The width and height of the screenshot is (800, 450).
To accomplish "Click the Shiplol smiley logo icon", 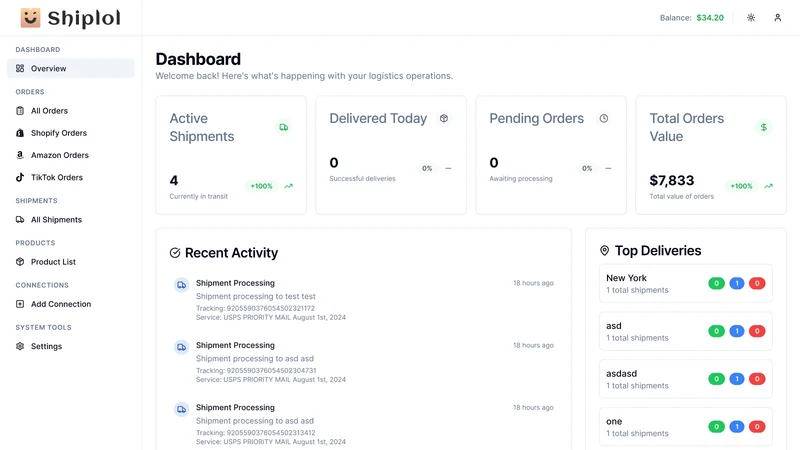I will [x=30, y=17].
